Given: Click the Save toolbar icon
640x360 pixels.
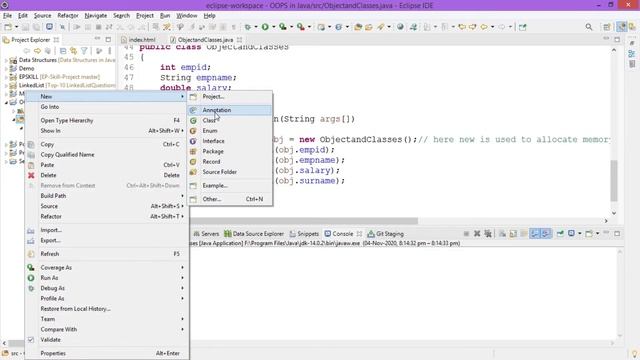Looking at the screenshot, I should click(x=25, y=27).
